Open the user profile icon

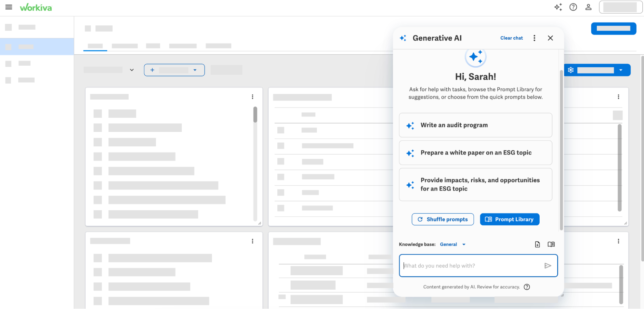pyautogui.click(x=588, y=7)
